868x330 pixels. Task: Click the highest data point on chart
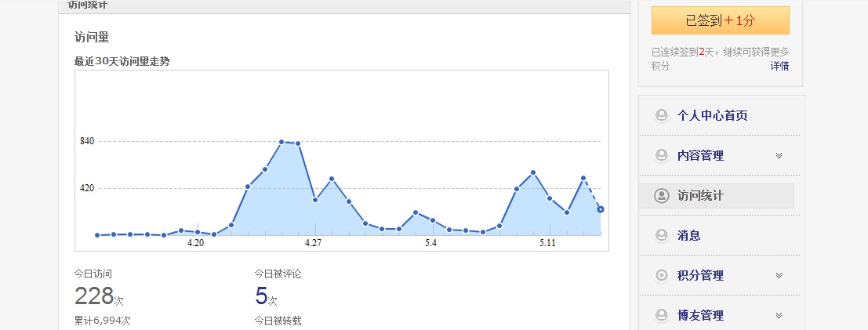[281, 142]
